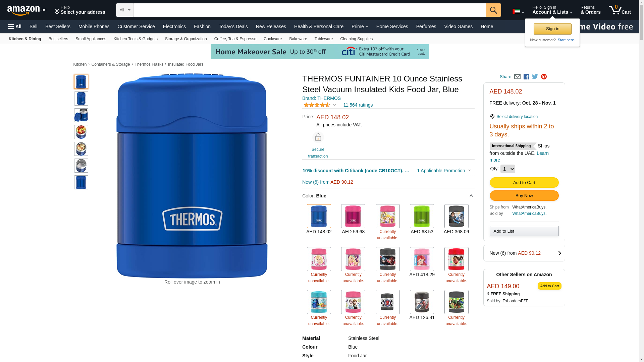Open Today's Deals in navigation
Viewport: 644px width, 362px height.
click(x=233, y=26)
